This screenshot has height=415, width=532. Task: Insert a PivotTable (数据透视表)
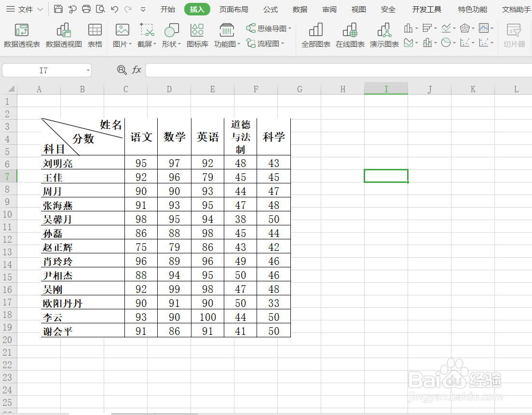point(22,35)
